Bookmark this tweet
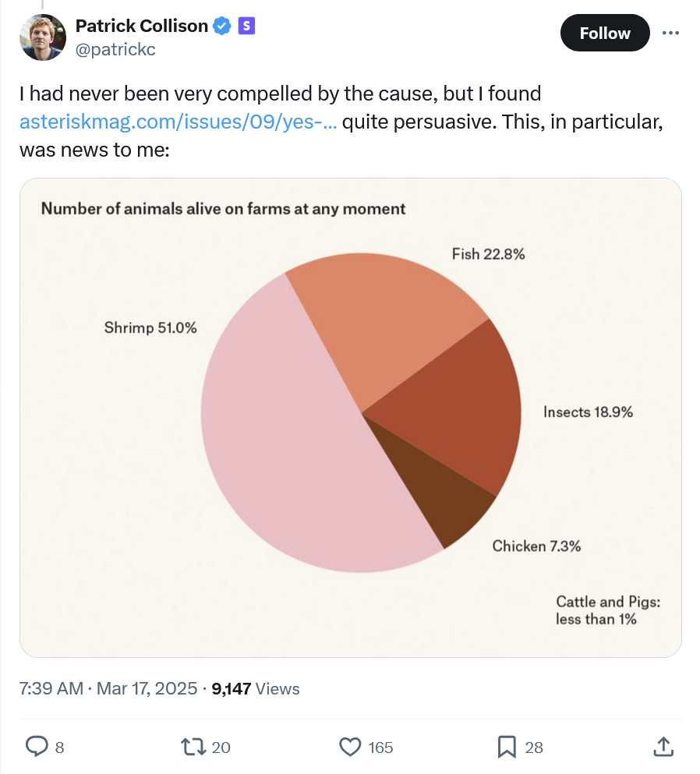The image size is (700, 774). 507,747
